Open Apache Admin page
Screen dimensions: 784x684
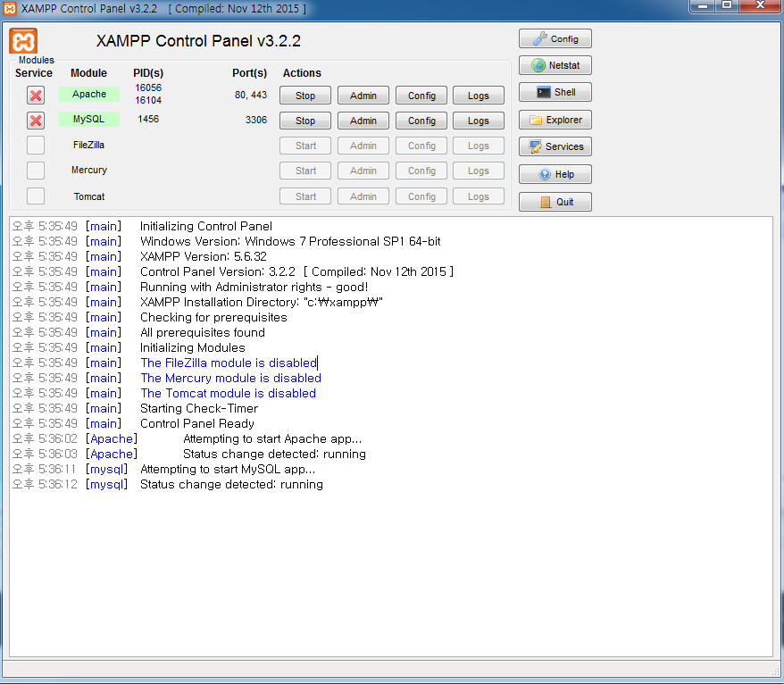[363, 96]
